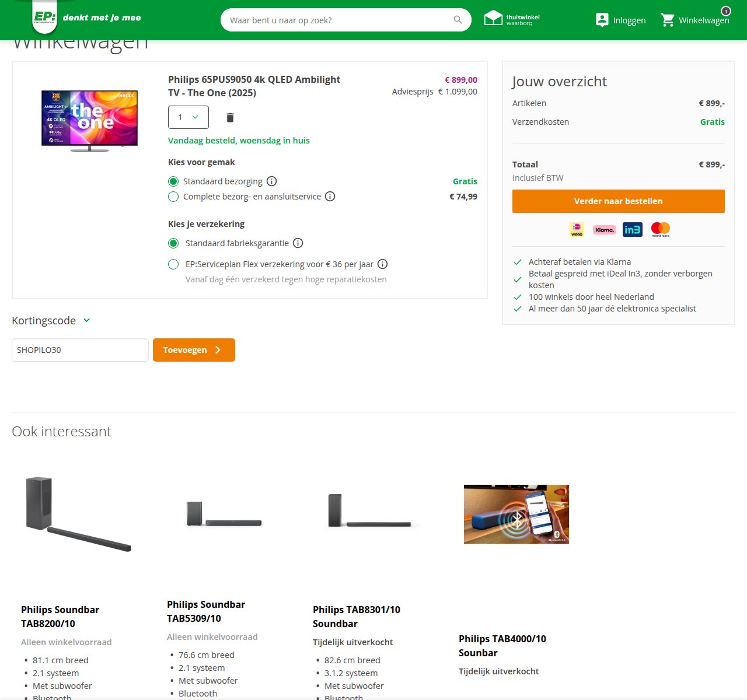Click the in3 payment logo
The image size is (747, 700).
click(x=633, y=229)
